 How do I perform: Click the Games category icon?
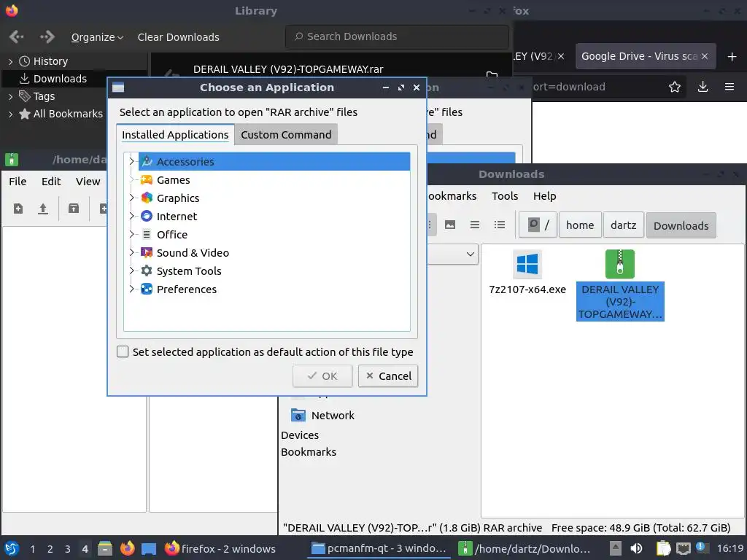click(x=147, y=179)
